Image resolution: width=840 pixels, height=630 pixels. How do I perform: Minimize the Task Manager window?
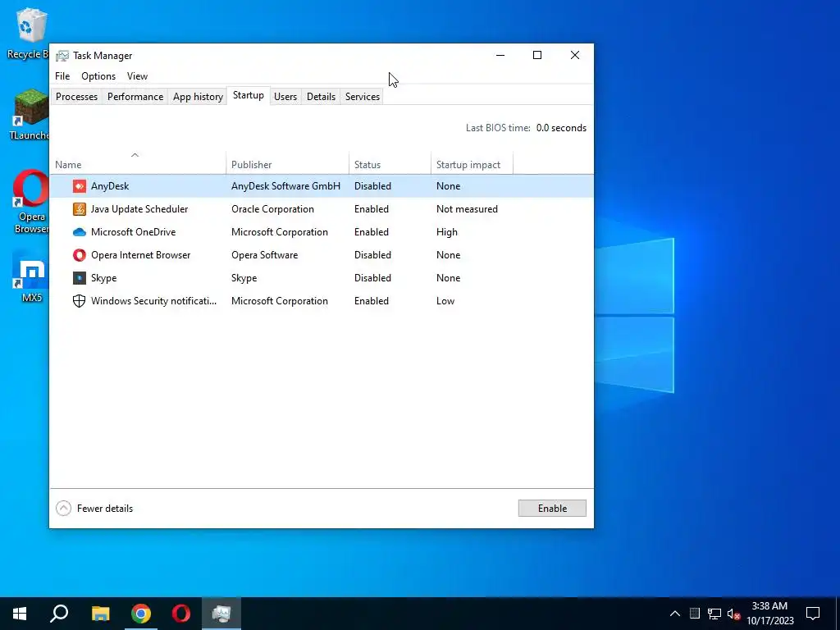coord(500,55)
